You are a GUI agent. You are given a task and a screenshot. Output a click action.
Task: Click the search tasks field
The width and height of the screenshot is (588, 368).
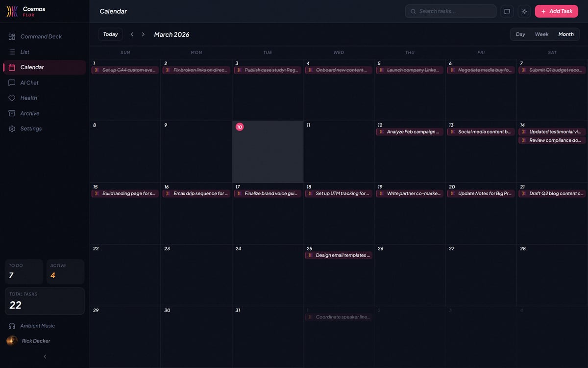(450, 11)
